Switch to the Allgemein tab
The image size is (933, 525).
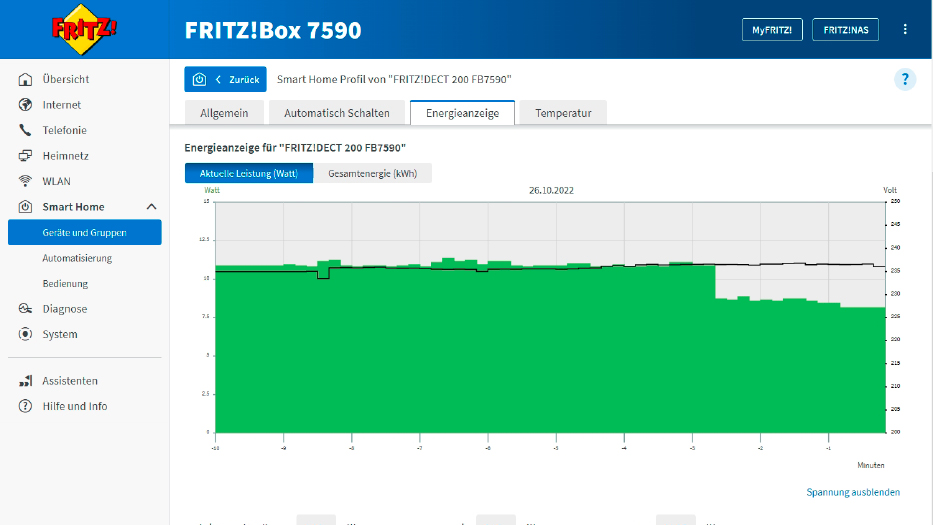[x=224, y=113]
